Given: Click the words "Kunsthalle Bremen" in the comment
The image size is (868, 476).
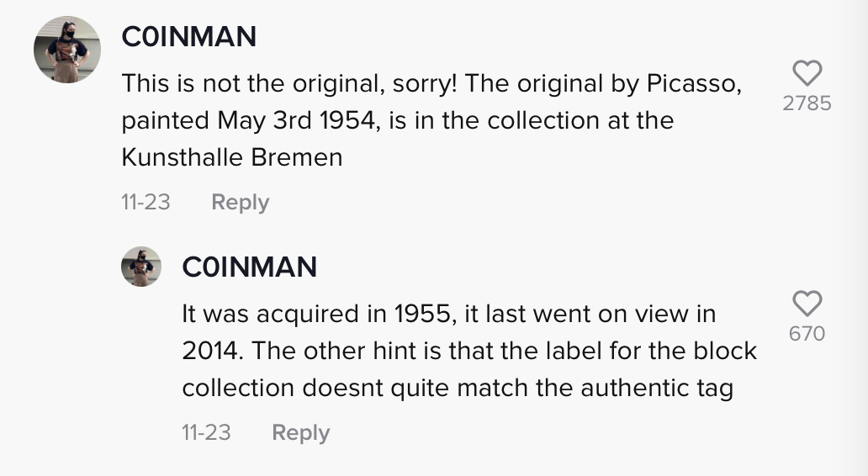Looking at the screenshot, I should click(232, 157).
